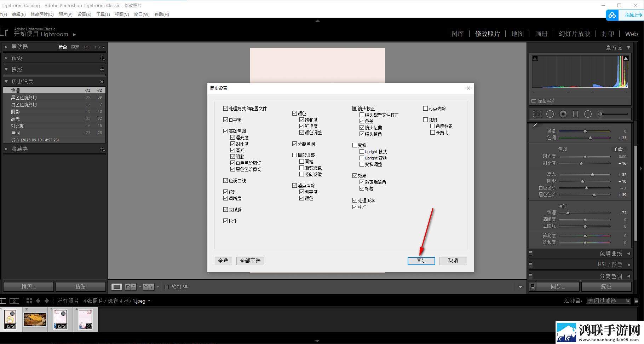Click the 取消 button
This screenshot has height=344, width=644.
coord(453,261)
